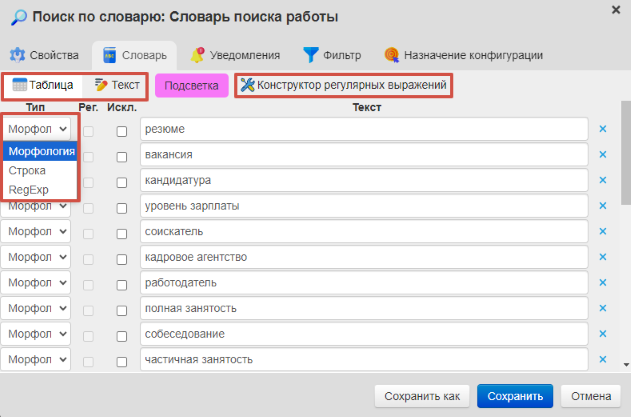Click the pencil icon next to Текст
Screen dimensions: 631x417
pyautogui.click(x=101, y=85)
